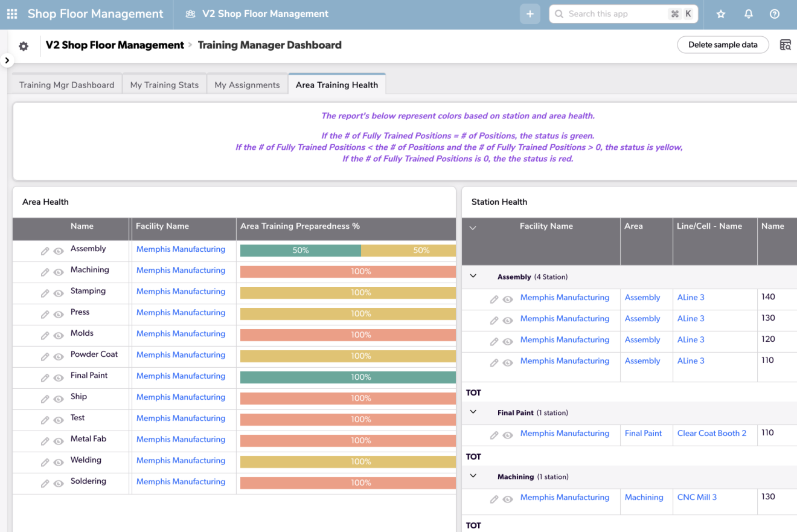Image resolution: width=797 pixels, height=532 pixels.
Task: Click the Final Paint green 100% bar
Action: [348, 377]
